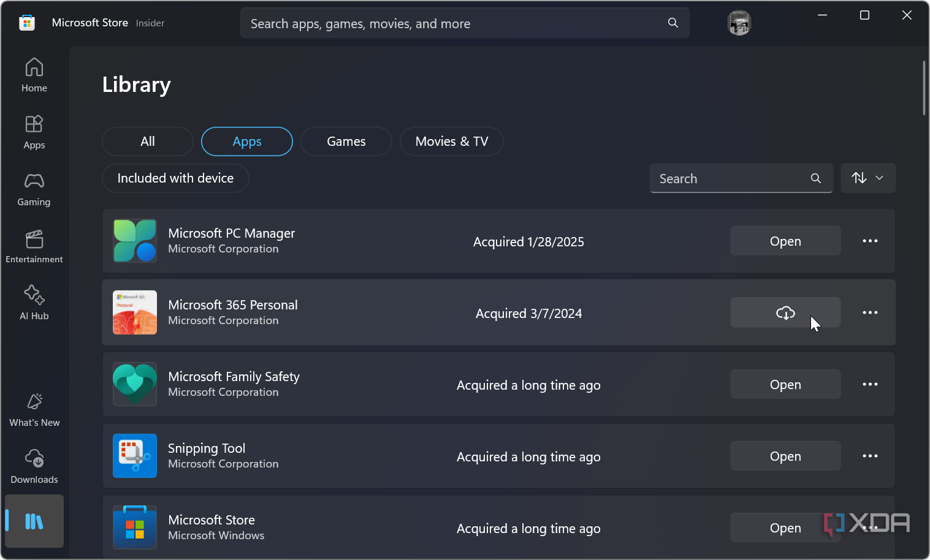
Task: View What's New
Action: tap(34, 409)
